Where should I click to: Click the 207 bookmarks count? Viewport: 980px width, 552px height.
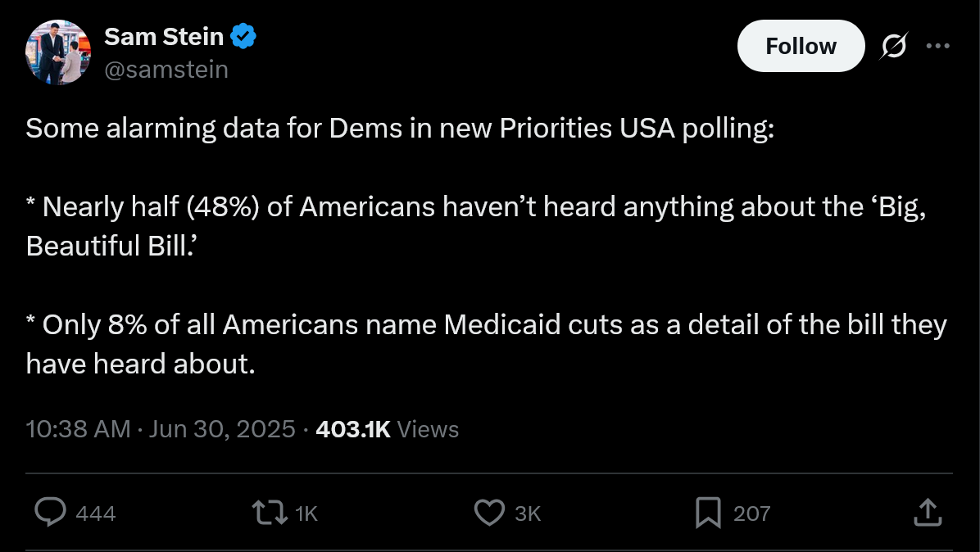point(752,514)
